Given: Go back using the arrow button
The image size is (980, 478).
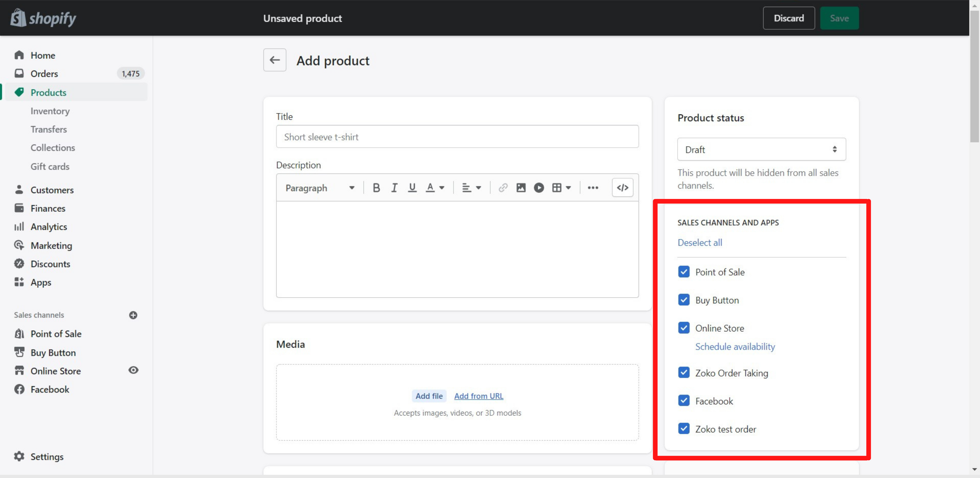Looking at the screenshot, I should tap(275, 60).
